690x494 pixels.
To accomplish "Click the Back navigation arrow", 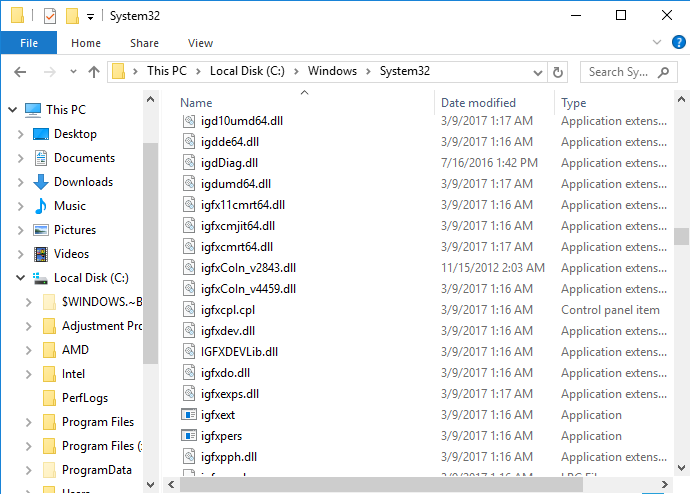I will [20, 72].
